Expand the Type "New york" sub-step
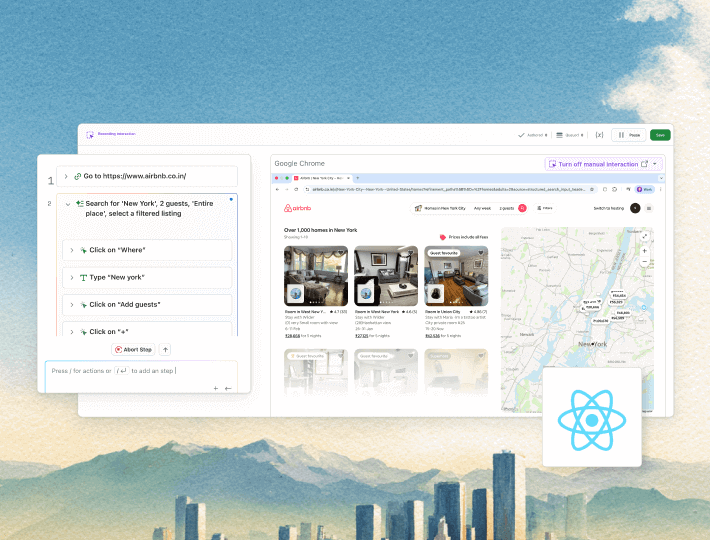Image resolution: width=710 pixels, height=540 pixels. click(72, 277)
